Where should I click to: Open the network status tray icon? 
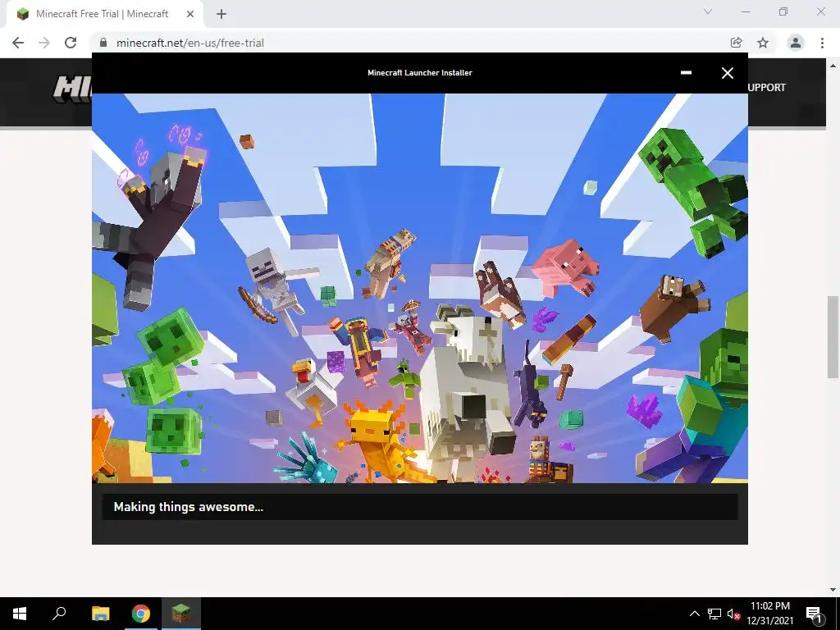point(714,614)
